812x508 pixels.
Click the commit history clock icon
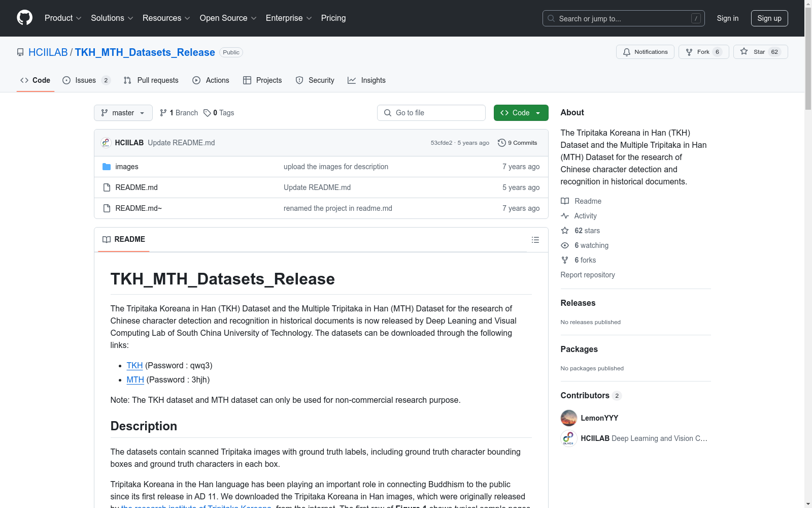pyautogui.click(x=502, y=143)
